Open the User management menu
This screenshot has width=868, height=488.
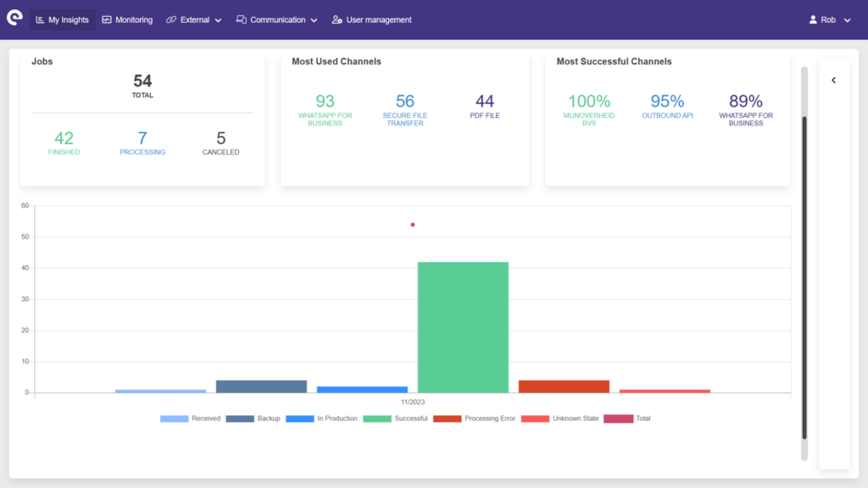click(x=379, y=19)
